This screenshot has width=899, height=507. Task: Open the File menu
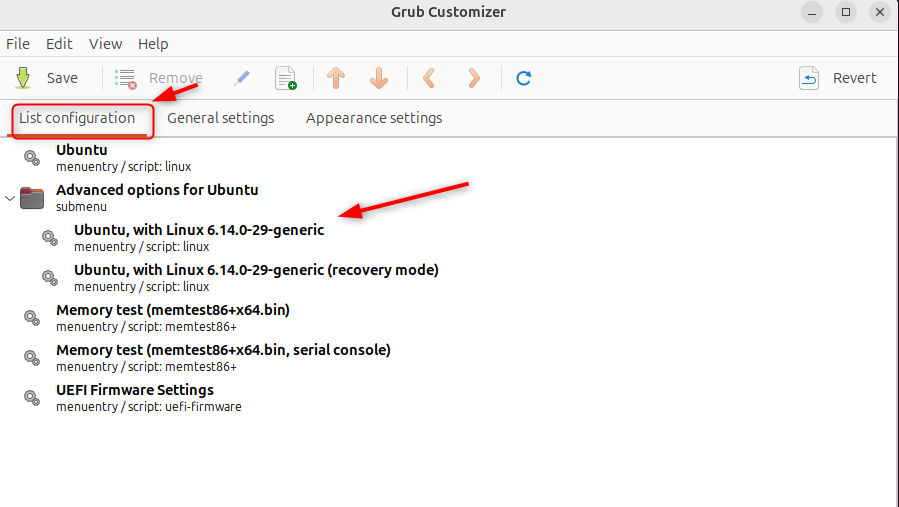18,44
